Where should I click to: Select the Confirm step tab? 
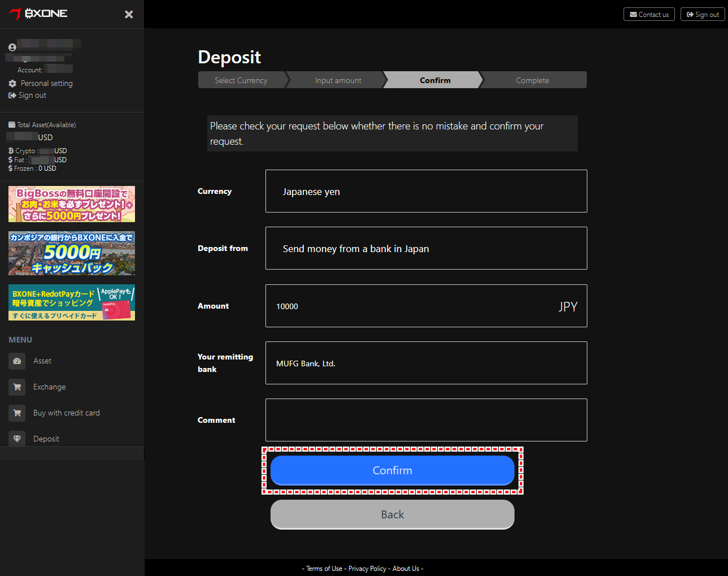click(435, 80)
